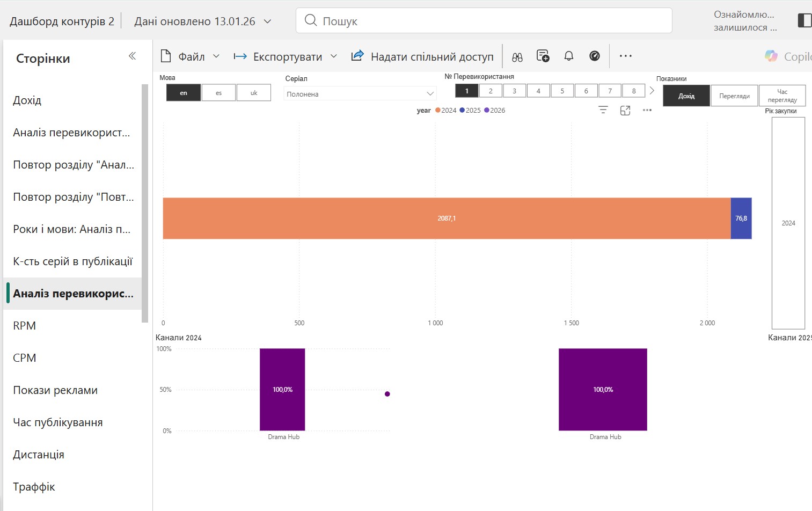Click the binoculars explore icon
This screenshot has width=812, height=511.
coord(517,56)
